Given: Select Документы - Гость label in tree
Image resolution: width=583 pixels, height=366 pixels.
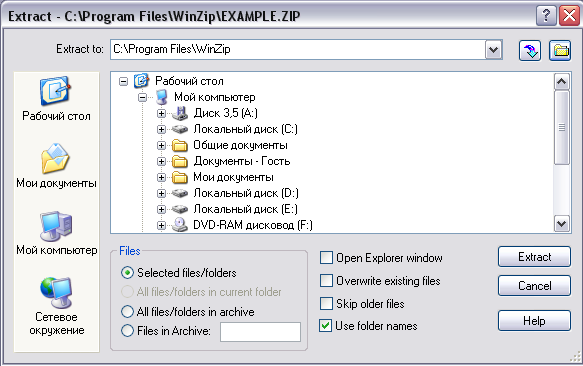Looking at the screenshot, I should [x=242, y=161].
